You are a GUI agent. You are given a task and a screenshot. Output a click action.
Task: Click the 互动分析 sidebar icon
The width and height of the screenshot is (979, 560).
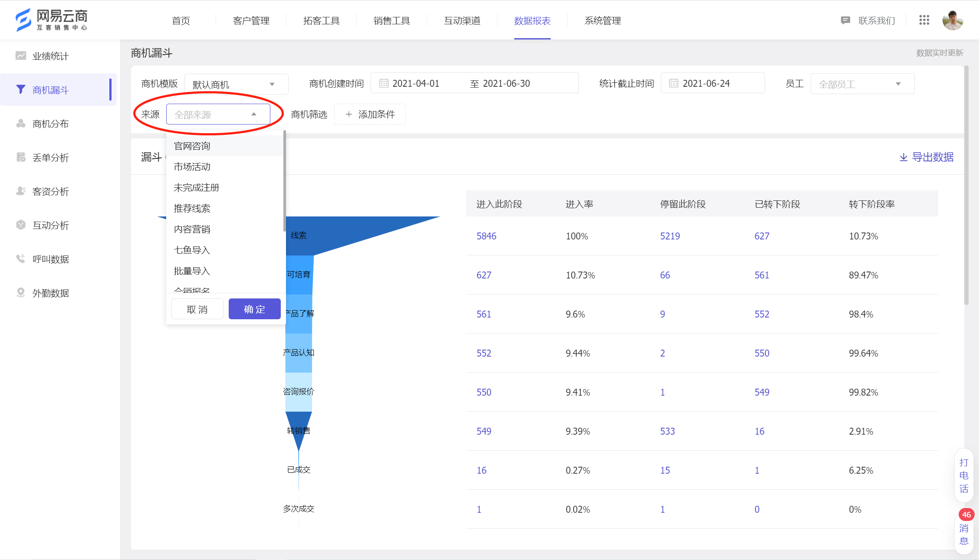click(21, 225)
